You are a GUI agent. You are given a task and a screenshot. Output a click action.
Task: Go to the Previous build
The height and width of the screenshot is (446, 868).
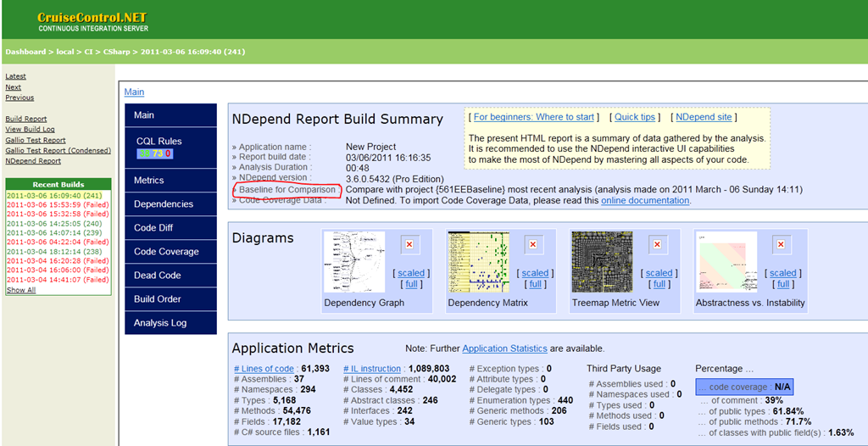coord(19,98)
